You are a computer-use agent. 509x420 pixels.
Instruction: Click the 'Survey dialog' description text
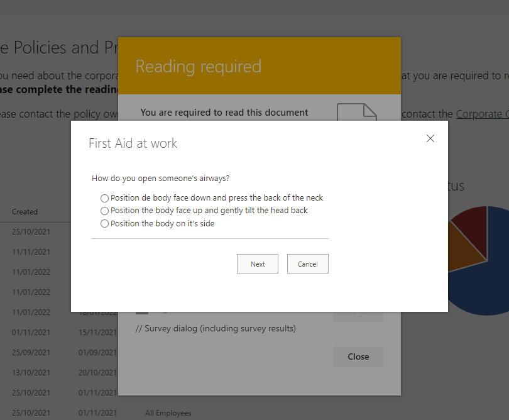(x=216, y=328)
